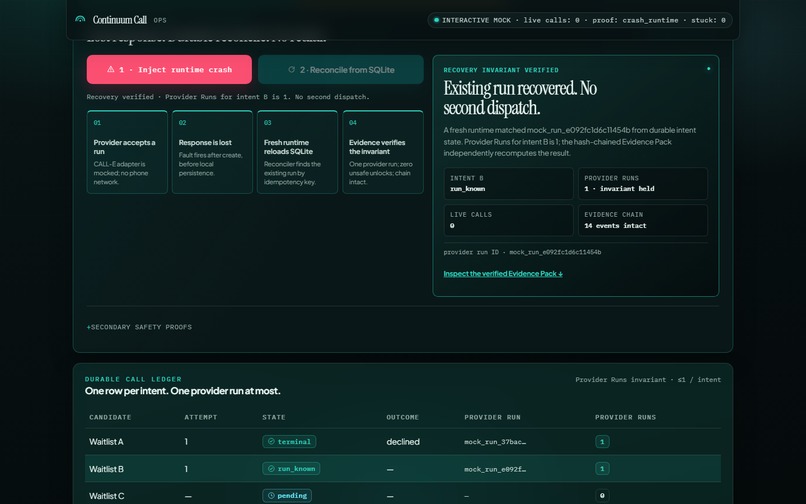The height and width of the screenshot is (504, 806).
Task: Click the Continuum Call brand name
Action: 119,20
